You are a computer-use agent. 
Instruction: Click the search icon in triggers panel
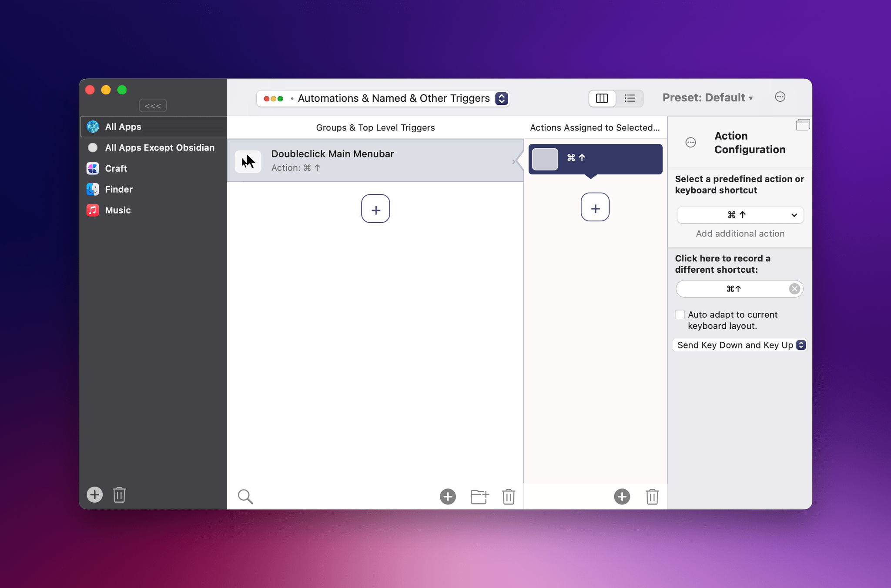[245, 496]
